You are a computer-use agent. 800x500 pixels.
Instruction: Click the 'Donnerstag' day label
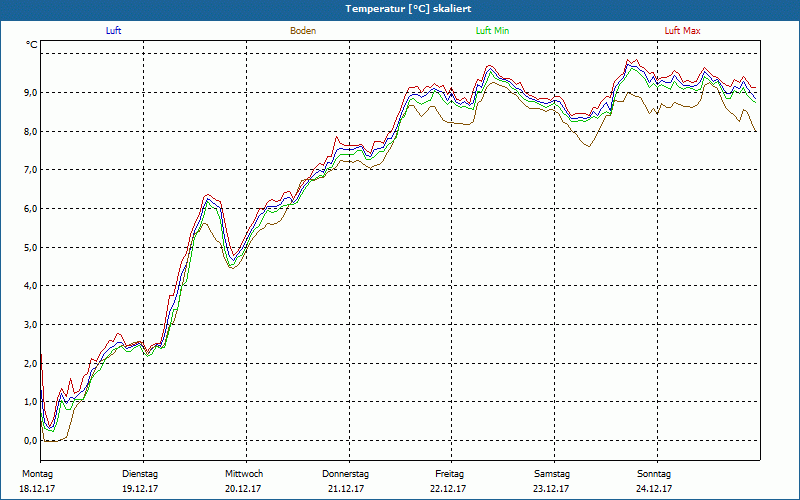345,474
